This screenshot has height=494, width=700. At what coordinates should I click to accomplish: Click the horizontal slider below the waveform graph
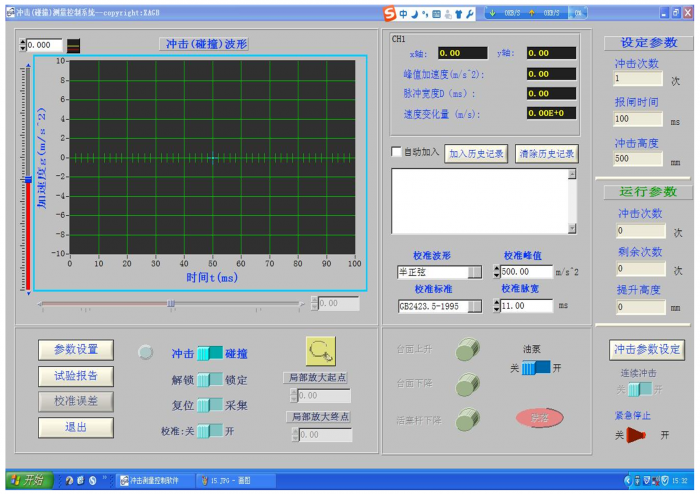[170, 303]
